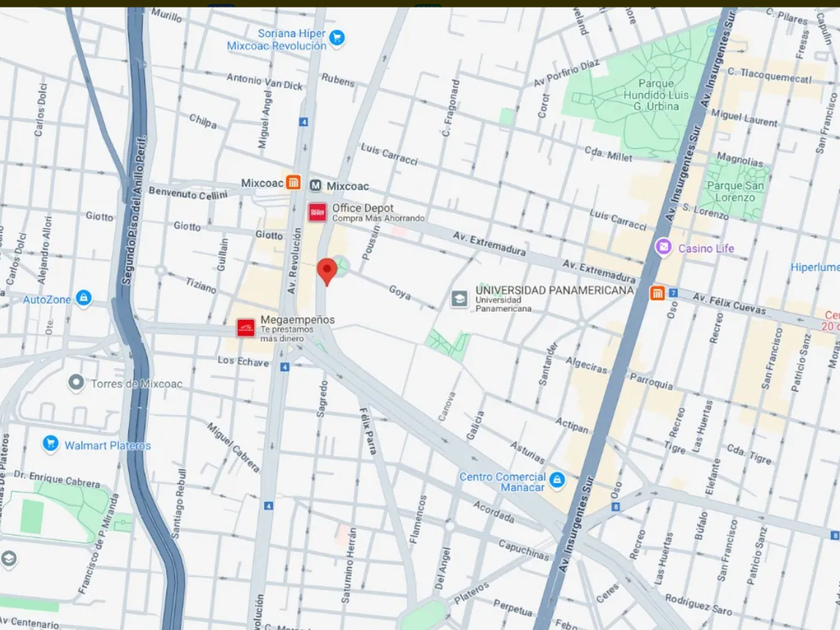Image resolution: width=840 pixels, height=630 pixels.
Task: Click the AutoZone label
Action: click(47, 299)
